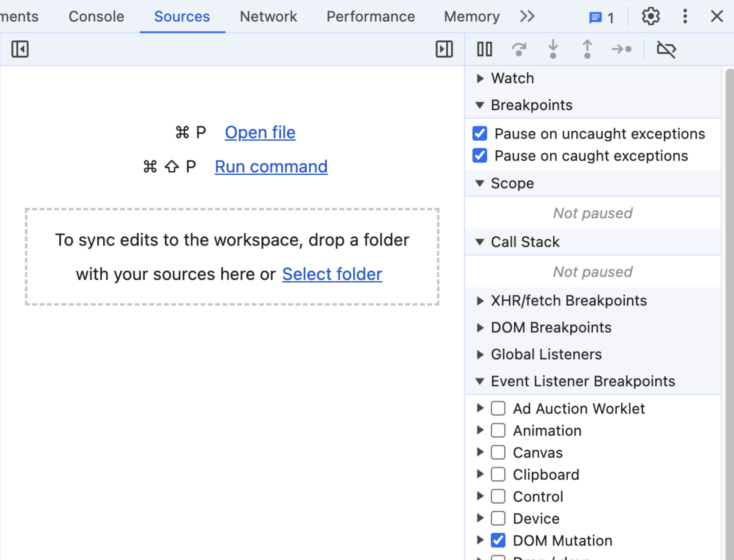Step out of current function
Image resolution: width=734 pixels, height=560 pixels.
(587, 49)
